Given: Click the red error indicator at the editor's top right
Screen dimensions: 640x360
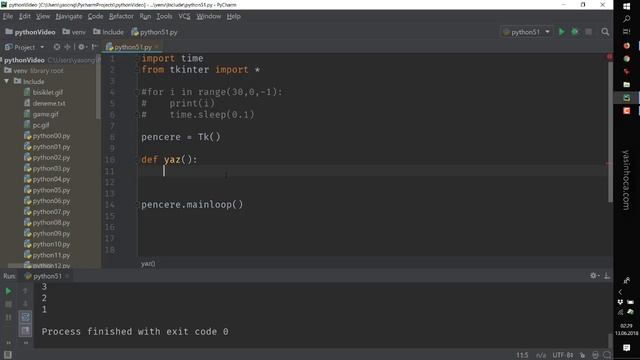Looking at the screenshot, I should coord(609,57).
